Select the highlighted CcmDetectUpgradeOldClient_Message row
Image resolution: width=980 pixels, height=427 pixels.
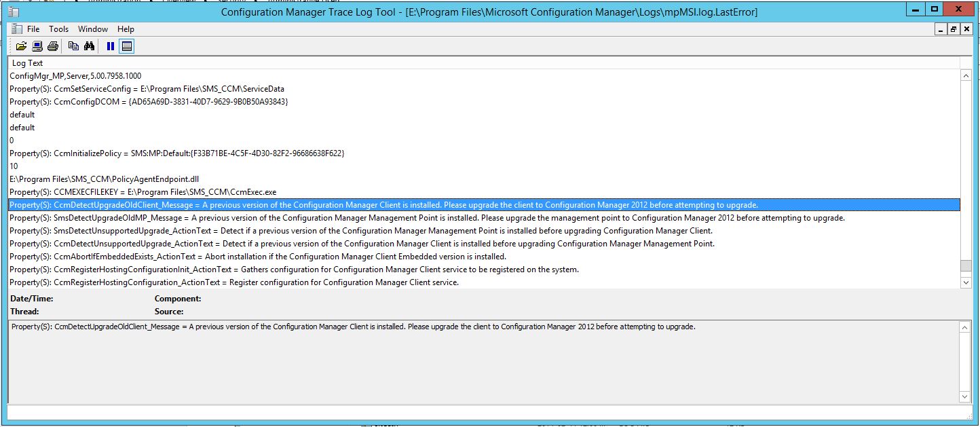(x=484, y=205)
